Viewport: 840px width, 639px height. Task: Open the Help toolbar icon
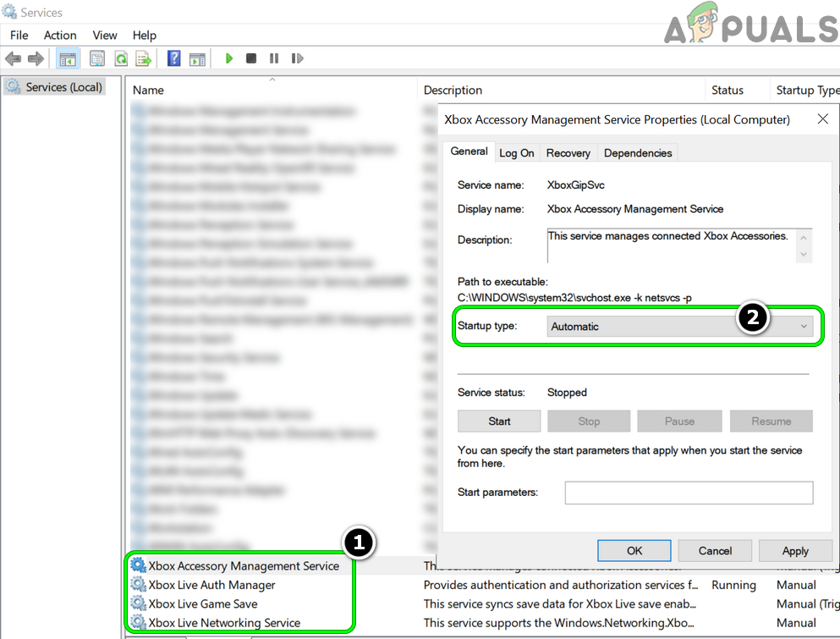173,58
